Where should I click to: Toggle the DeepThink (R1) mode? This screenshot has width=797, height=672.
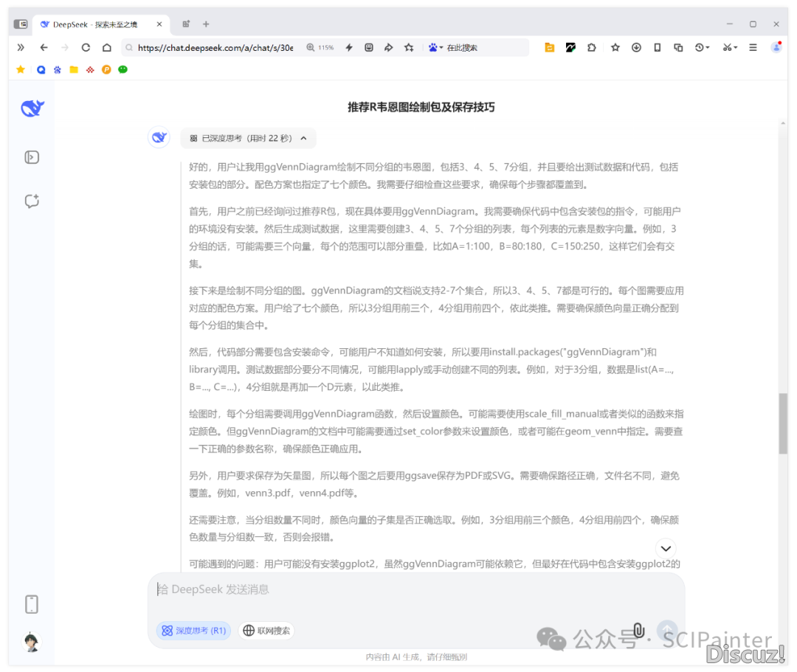[x=193, y=631]
